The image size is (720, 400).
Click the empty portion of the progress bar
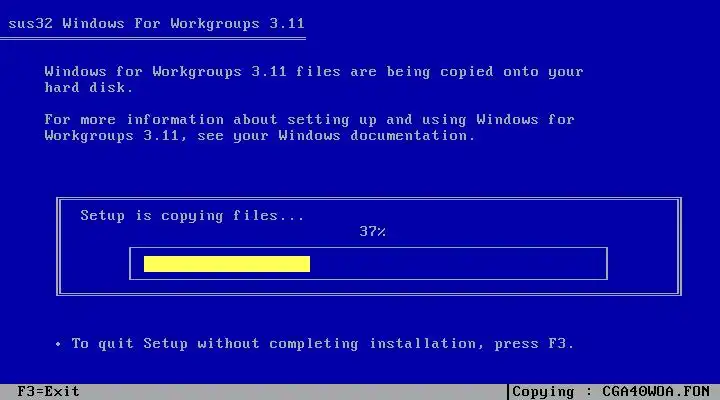458,264
